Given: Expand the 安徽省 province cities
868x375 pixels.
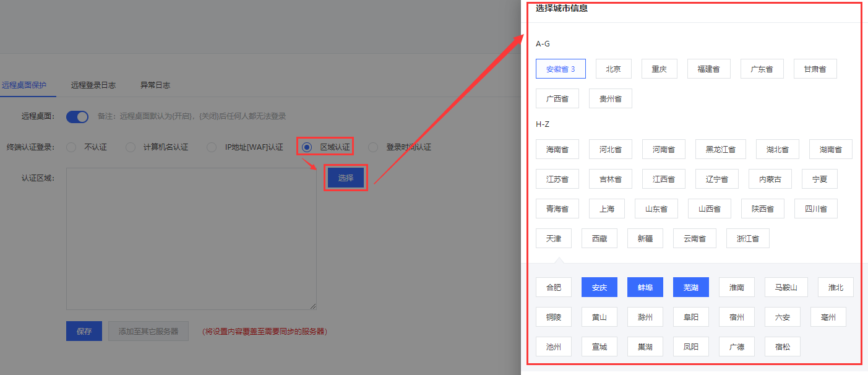Looking at the screenshot, I should 561,69.
